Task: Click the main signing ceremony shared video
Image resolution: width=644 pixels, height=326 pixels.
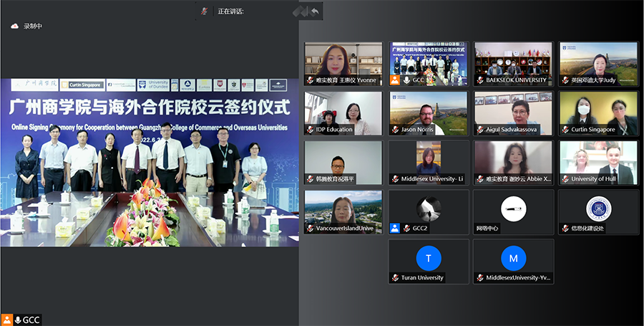Action: [149, 161]
